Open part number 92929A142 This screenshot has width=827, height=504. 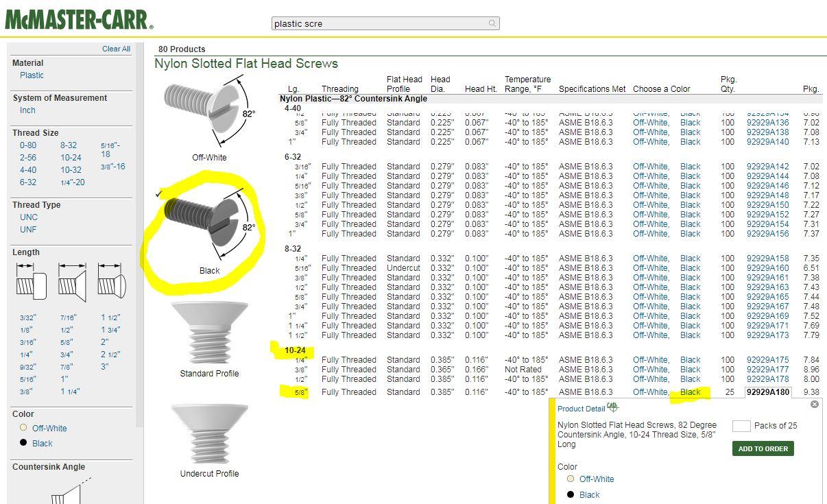pyautogui.click(x=767, y=167)
